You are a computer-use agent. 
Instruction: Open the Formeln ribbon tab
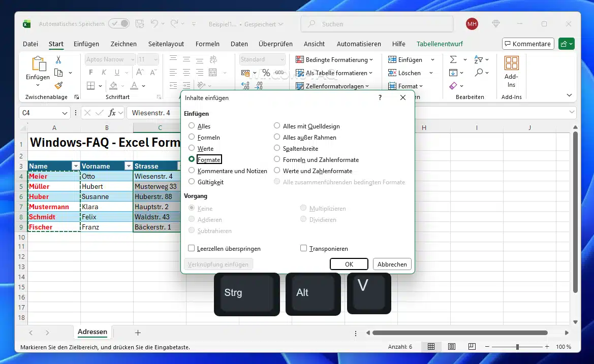(207, 44)
